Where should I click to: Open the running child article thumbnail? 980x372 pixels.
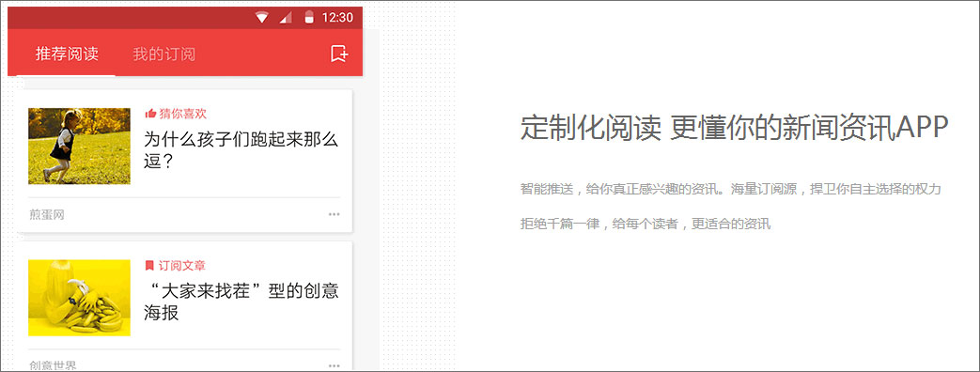[79, 146]
